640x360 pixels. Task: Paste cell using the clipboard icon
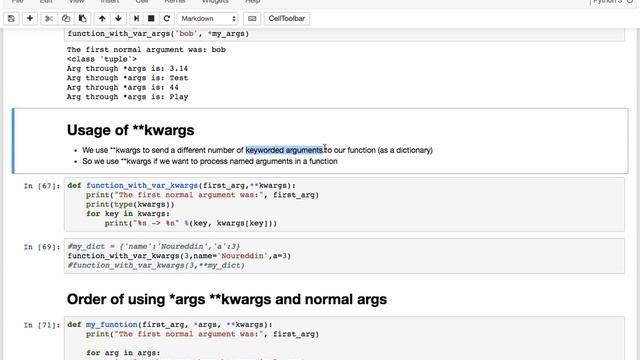click(x=82, y=18)
